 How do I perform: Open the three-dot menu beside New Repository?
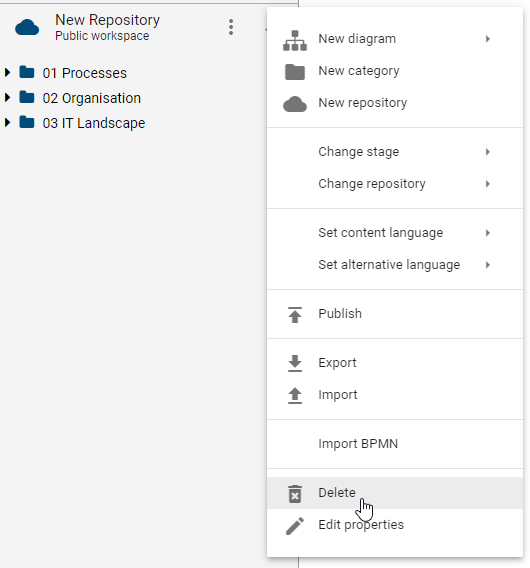click(231, 27)
